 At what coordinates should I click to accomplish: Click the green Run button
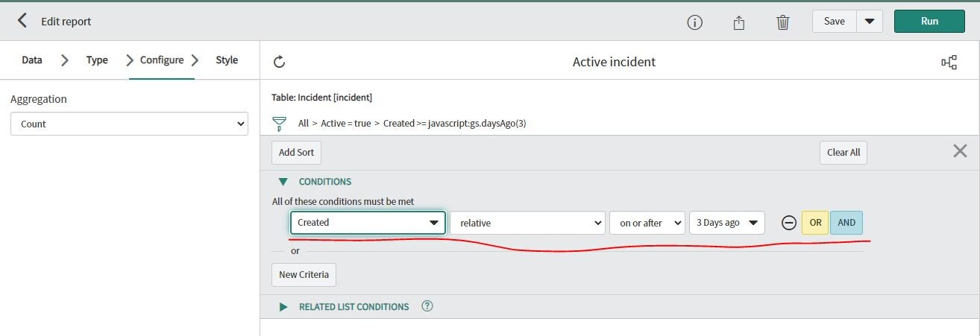pyautogui.click(x=929, y=22)
